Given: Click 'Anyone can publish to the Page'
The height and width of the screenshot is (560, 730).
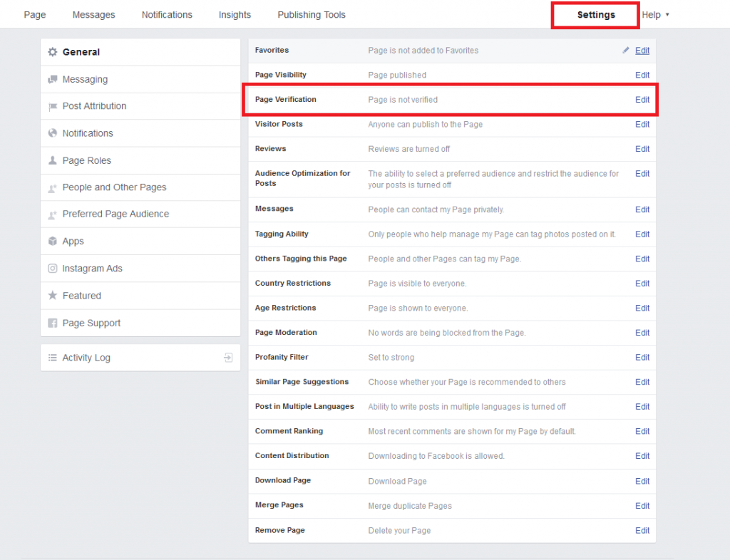Looking at the screenshot, I should click(x=425, y=125).
